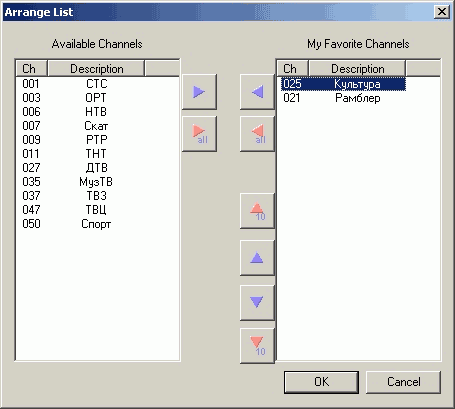Select favorite channel 021 Рамблер
This screenshot has height=409, width=455.
(x=343, y=98)
